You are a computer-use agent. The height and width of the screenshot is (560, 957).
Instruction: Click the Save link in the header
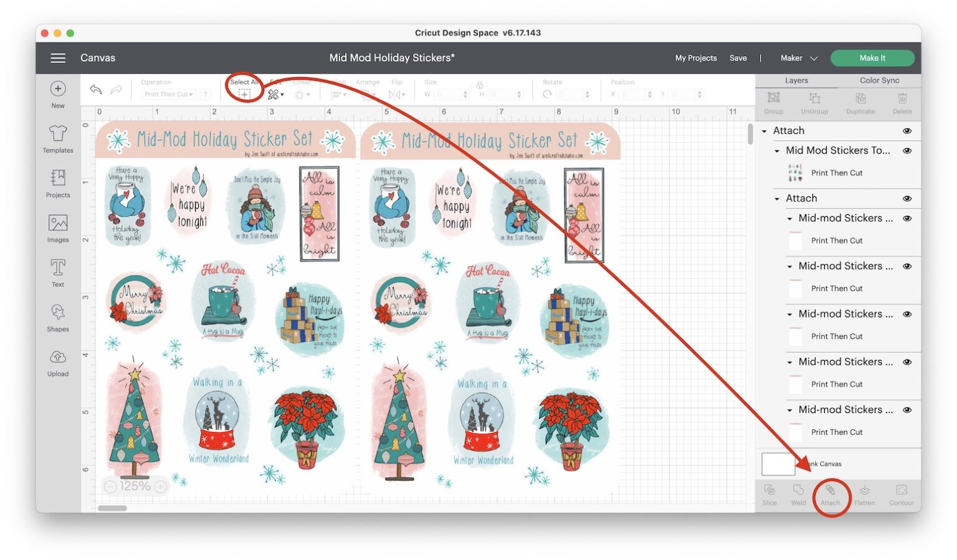pyautogui.click(x=738, y=57)
